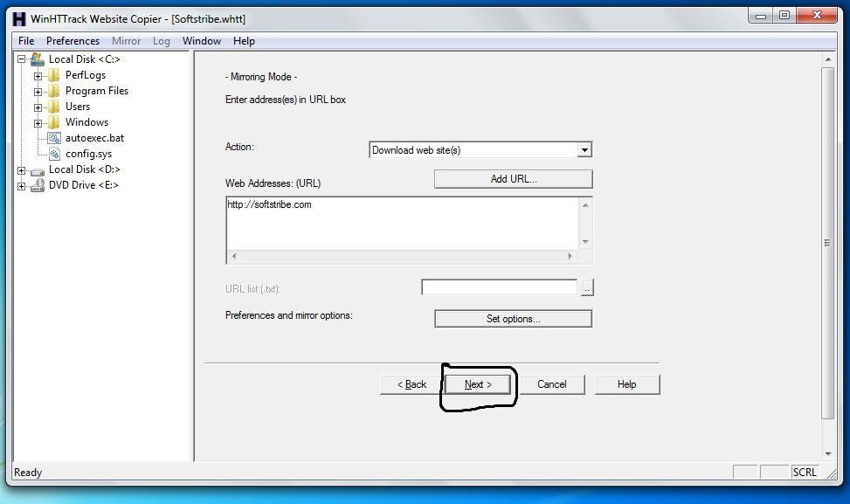Click the autoexec.bat file icon
The height and width of the screenshot is (504, 850).
coord(52,137)
